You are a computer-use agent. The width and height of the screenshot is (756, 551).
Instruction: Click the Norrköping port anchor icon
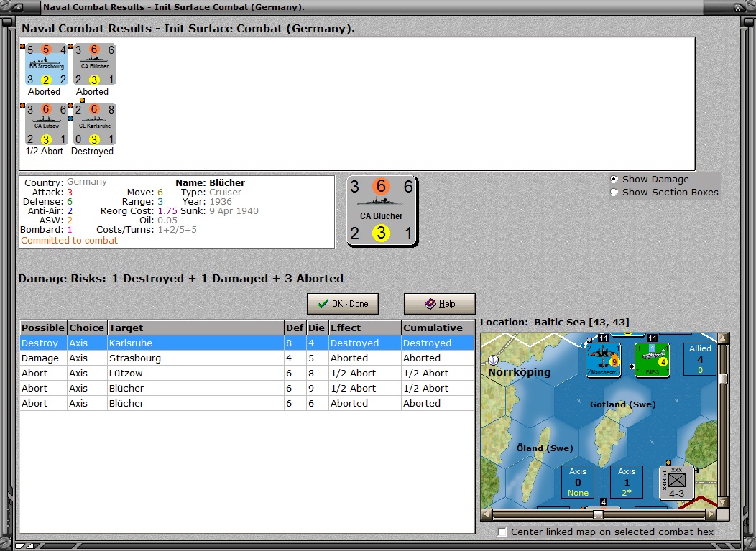coord(493,360)
